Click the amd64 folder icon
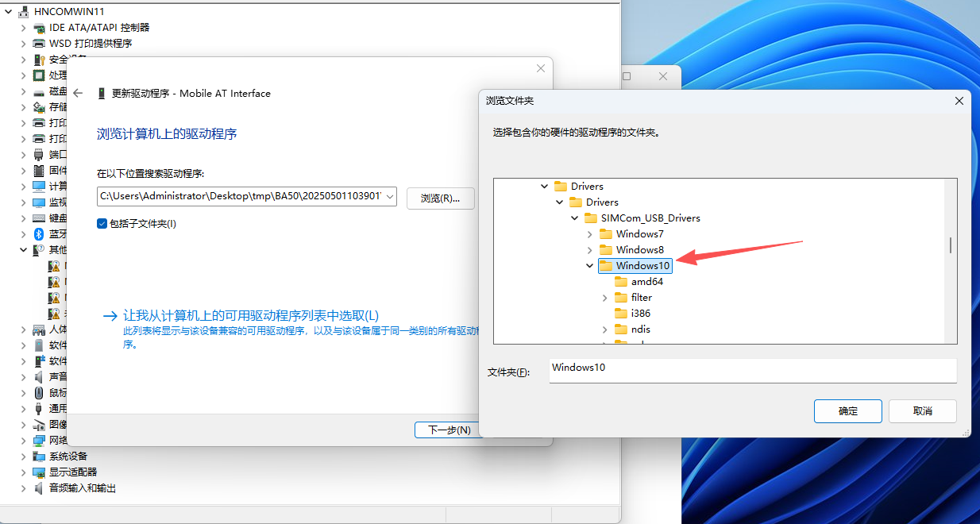The width and height of the screenshot is (980, 524). tap(622, 282)
